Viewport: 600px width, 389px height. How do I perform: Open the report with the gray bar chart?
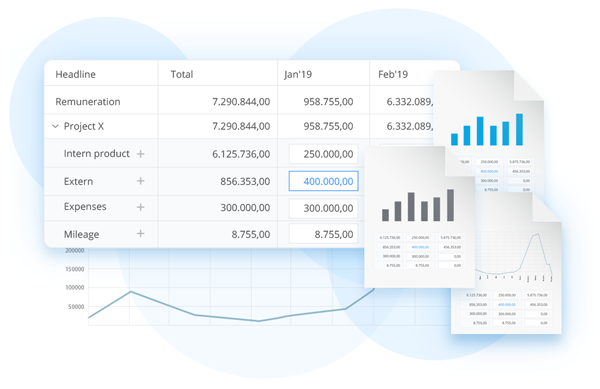pos(420,217)
